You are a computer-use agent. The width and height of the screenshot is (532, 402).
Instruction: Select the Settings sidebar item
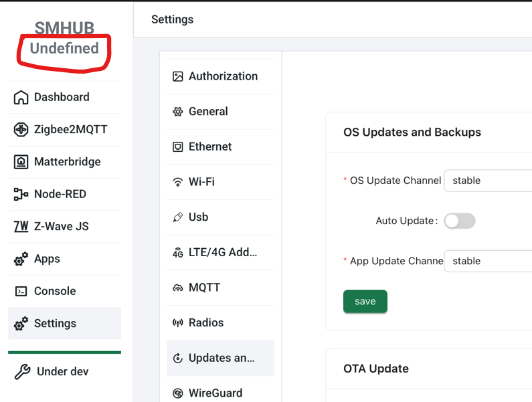[x=55, y=324]
